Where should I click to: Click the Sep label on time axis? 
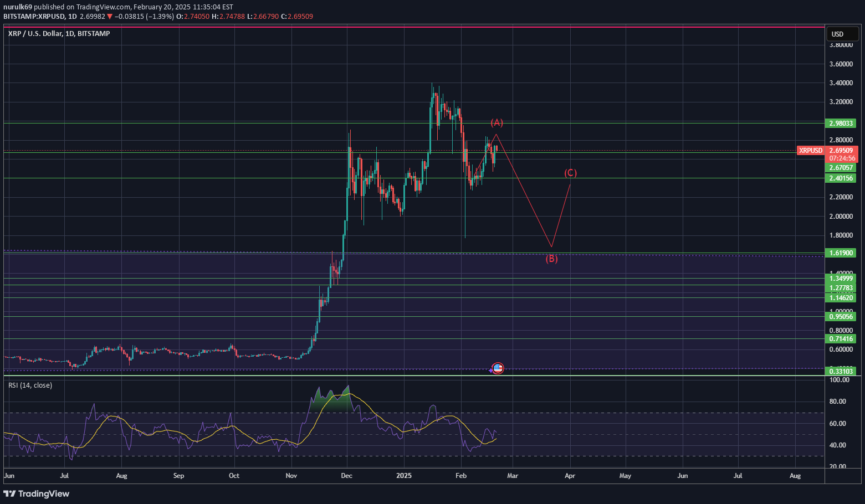pos(178,476)
